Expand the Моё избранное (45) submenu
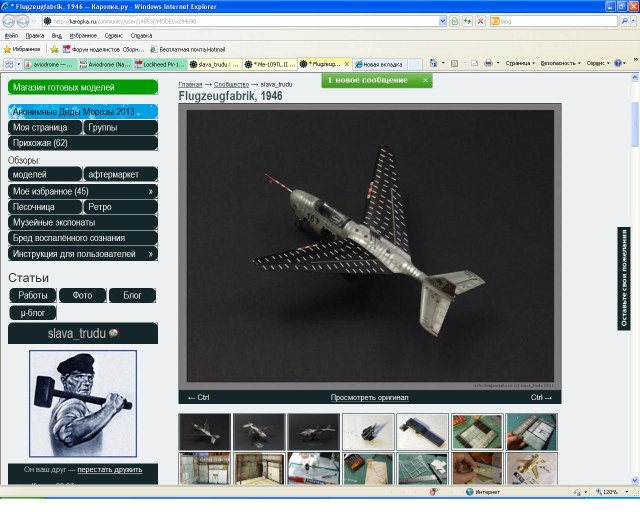The height and width of the screenshot is (512, 640). click(x=150, y=191)
